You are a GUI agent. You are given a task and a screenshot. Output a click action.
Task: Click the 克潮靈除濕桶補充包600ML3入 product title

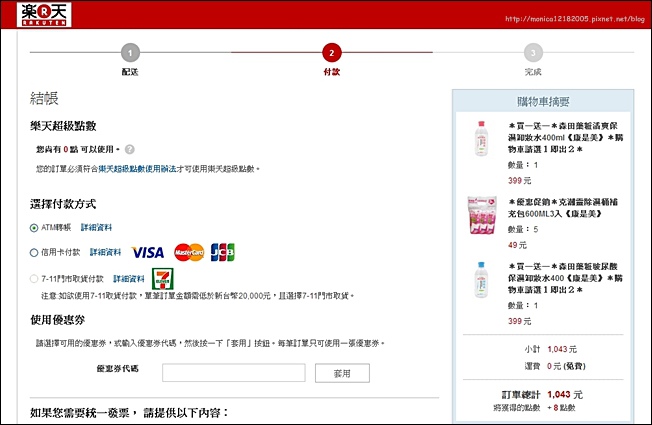pyautogui.click(x=563, y=208)
